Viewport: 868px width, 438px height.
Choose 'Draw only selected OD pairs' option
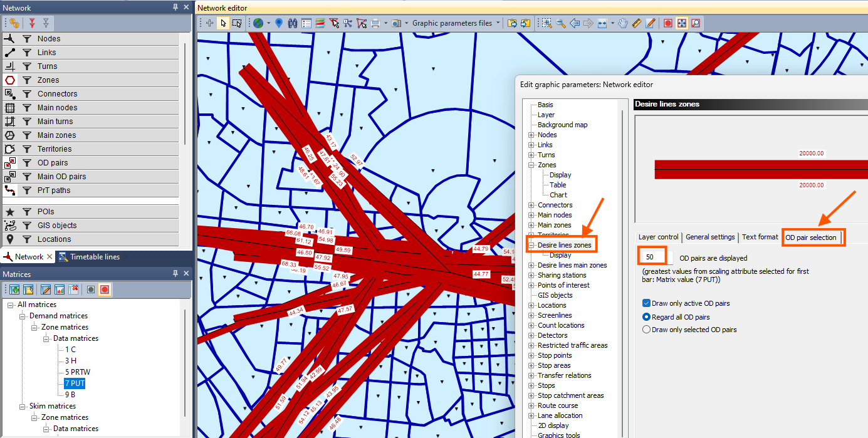[x=646, y=330]
